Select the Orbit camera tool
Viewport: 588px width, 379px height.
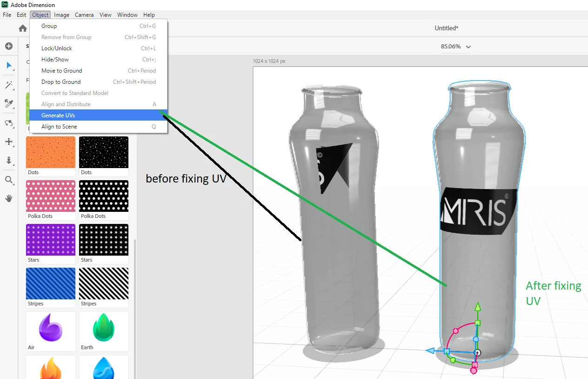pyautogui.click(x=9, y=123)
